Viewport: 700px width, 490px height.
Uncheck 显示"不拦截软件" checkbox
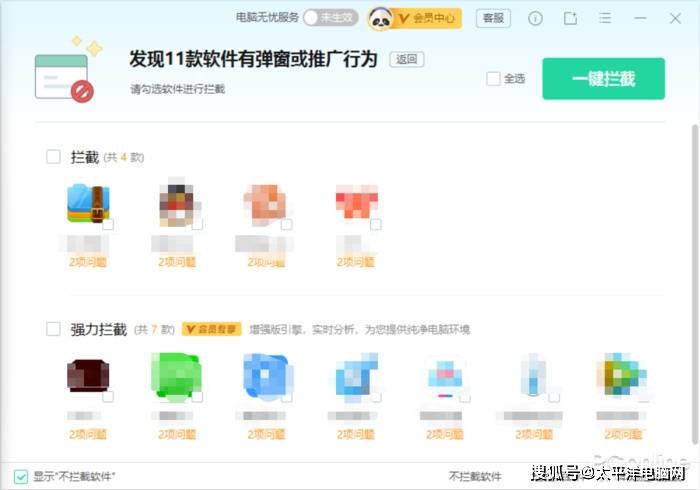click(x=21, y=476)
